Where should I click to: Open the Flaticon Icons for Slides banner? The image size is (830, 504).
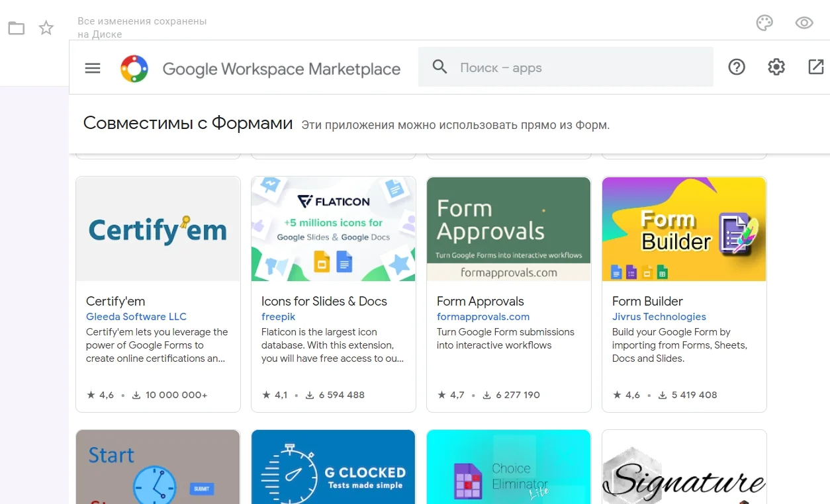point(334,229)
